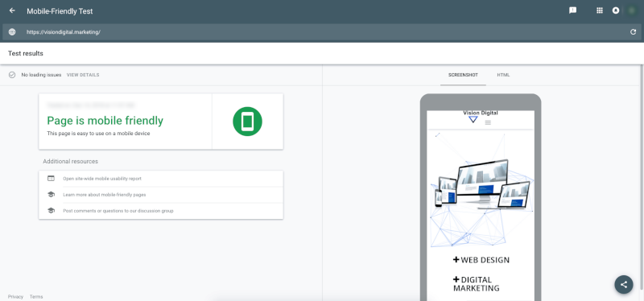Click the hamburger menu in phone preview
The width and height of the screenshot is (644, 301).
[x=488, y=122]
